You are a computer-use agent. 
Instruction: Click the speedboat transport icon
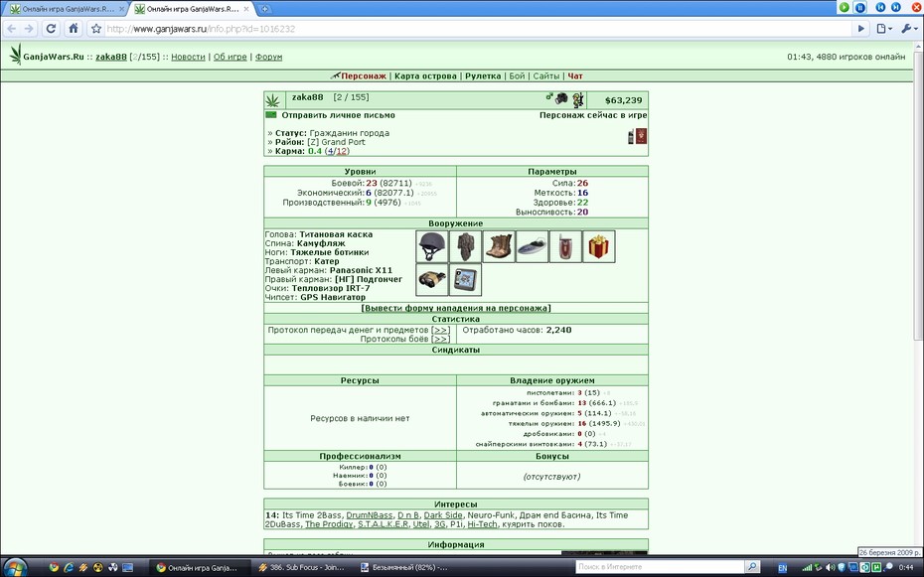click(533, 246)
